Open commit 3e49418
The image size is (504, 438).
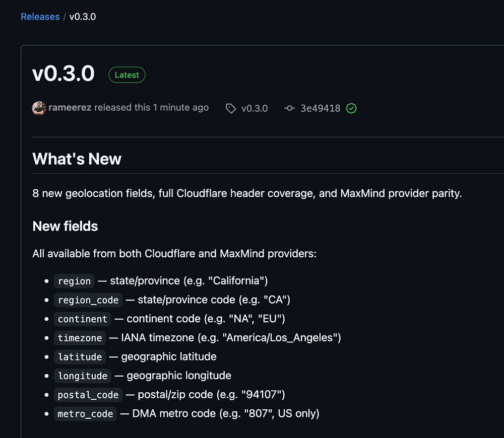pyautogui.click(x=320, y=108)
